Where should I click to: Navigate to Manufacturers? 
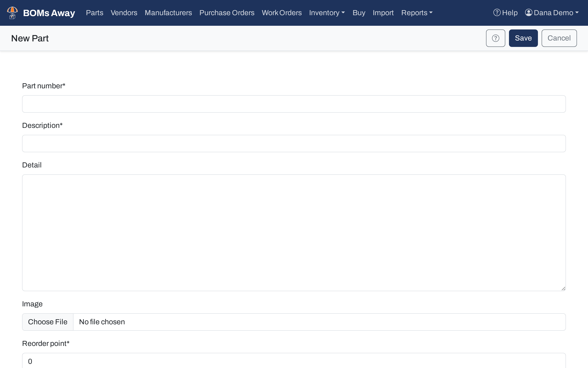tap(168, 13)
